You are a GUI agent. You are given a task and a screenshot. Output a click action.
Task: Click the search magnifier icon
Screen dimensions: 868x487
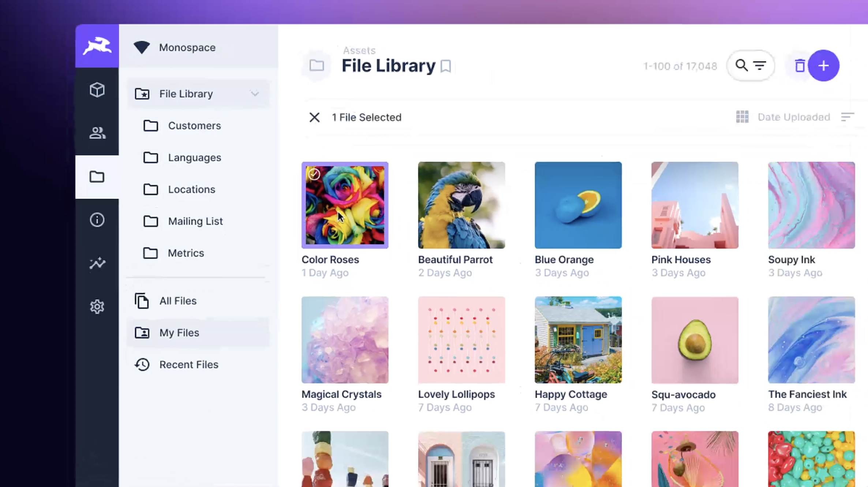point(741,65)
